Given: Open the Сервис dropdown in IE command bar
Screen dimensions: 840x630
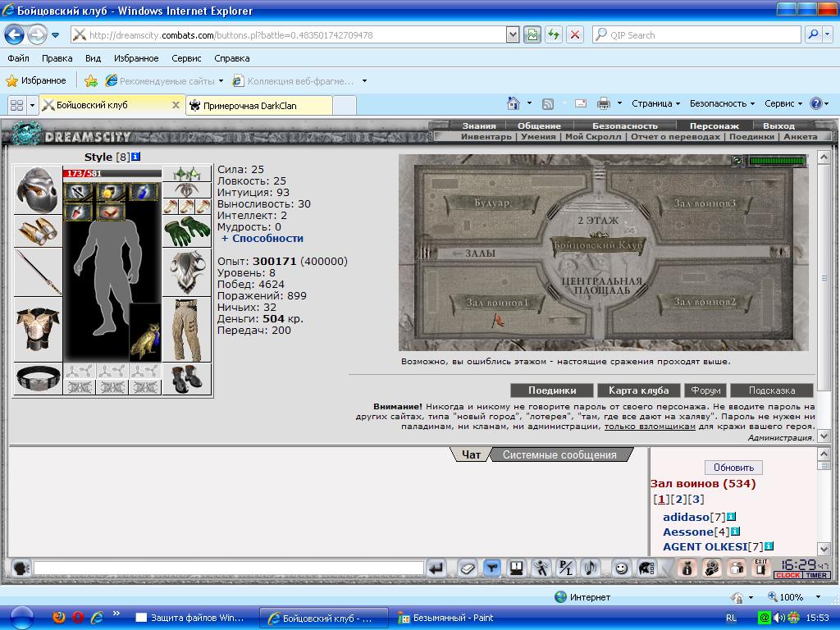Looking at the screenshot, I should pos(783,103).
